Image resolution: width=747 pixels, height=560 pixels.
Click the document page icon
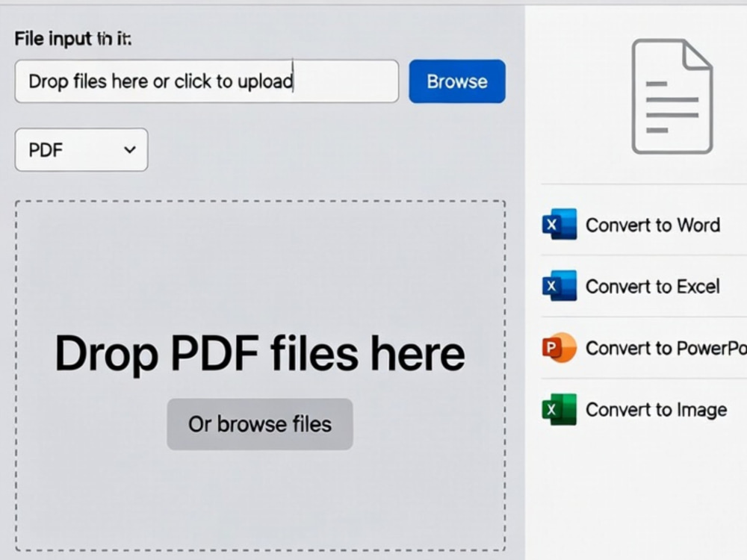672,96
